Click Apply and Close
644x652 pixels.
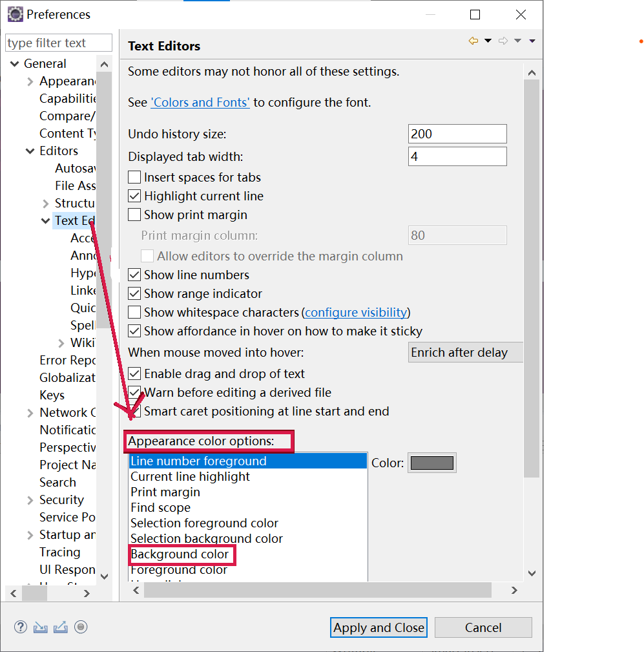pos(379,627)
